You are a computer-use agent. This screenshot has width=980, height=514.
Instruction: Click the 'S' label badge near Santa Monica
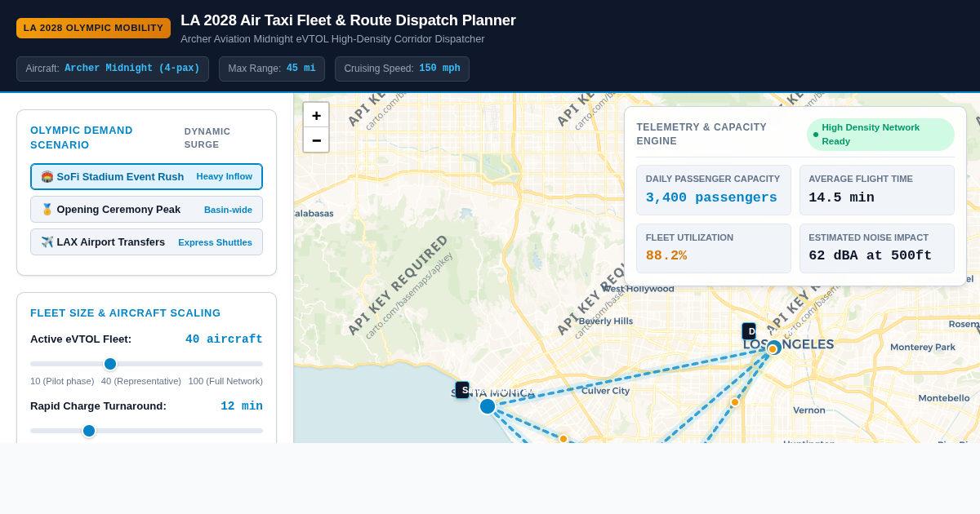click(x=462, y=390)
